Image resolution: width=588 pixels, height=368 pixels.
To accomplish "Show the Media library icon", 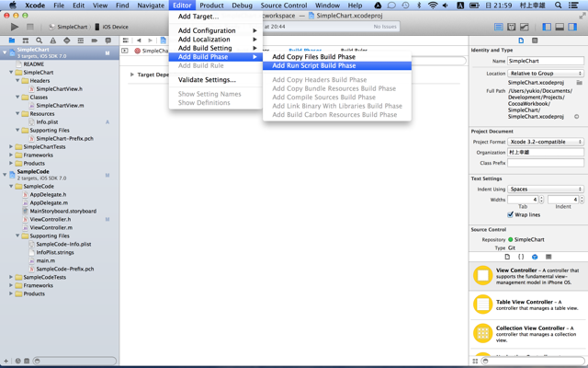I will pos(548,257).
